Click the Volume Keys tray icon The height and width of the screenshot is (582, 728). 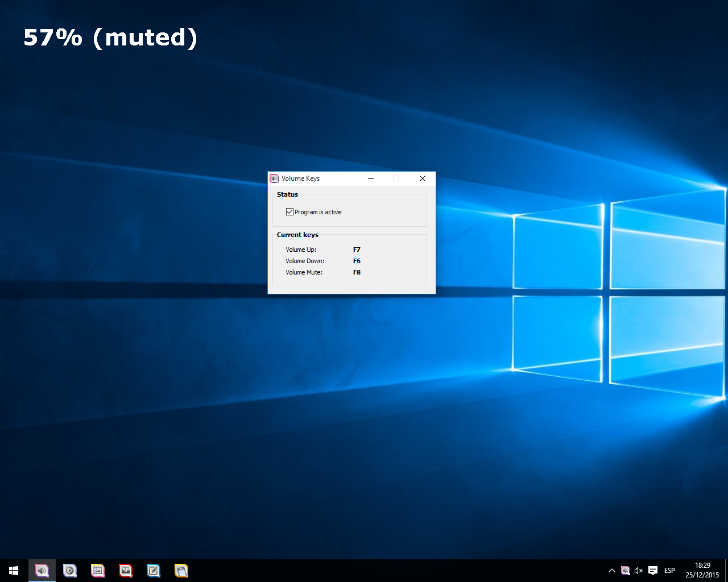click(x=626, y=571)
